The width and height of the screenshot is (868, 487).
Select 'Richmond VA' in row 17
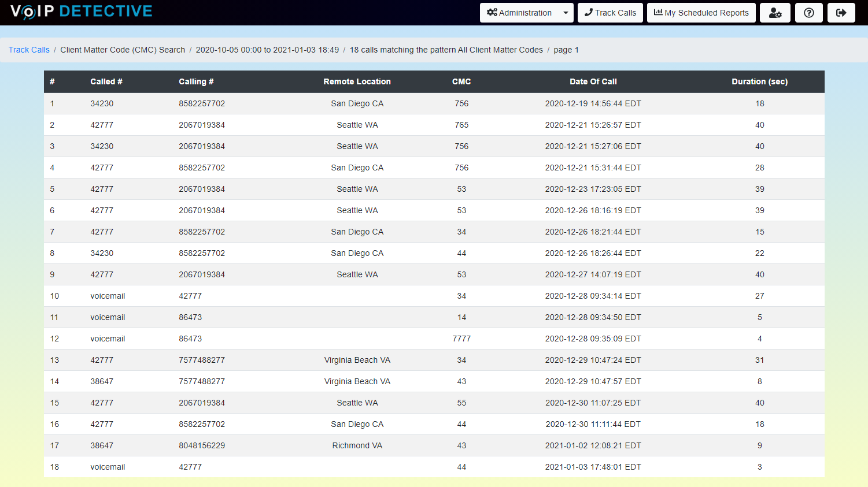(357, 445)
